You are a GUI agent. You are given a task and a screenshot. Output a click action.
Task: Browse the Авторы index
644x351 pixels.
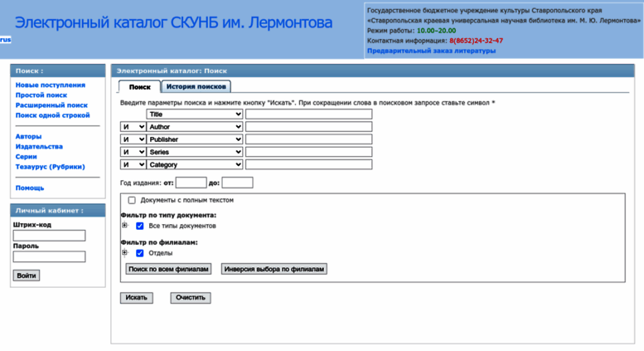28,136
